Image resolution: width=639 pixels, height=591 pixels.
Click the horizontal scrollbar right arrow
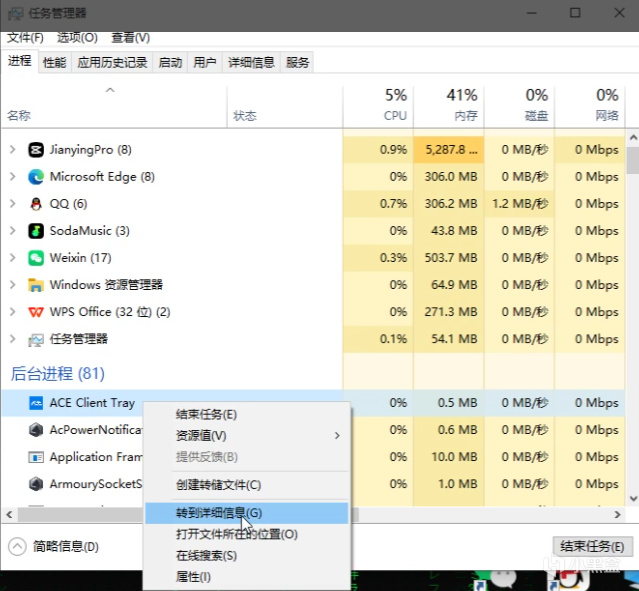pyautogui.click(x=617, y=515)
